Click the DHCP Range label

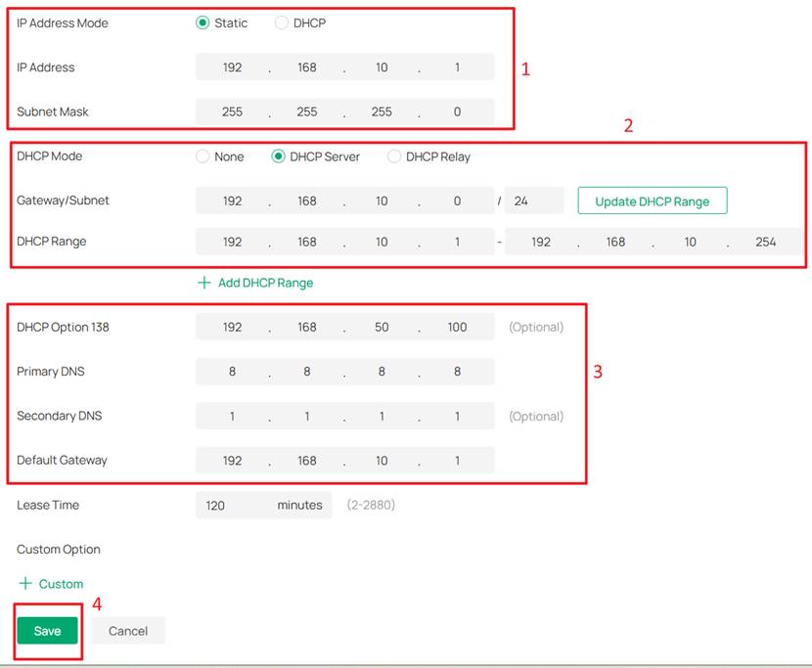51,242
